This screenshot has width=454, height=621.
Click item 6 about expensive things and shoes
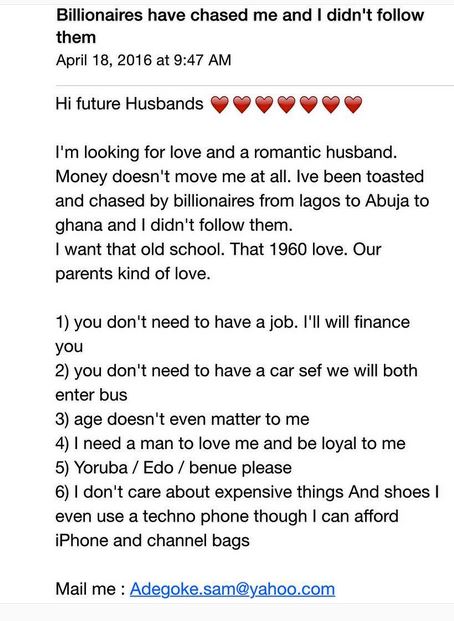click(x=247, y=516)
